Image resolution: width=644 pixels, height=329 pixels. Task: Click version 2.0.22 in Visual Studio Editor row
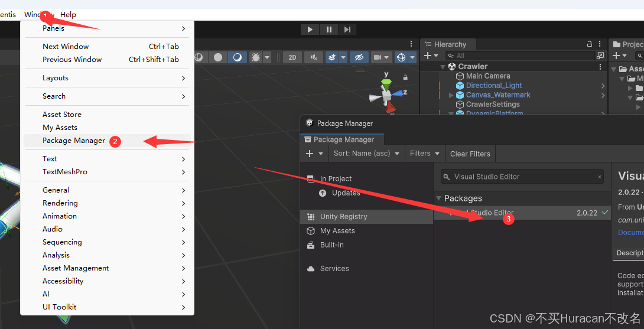click(x=587, y=213)
